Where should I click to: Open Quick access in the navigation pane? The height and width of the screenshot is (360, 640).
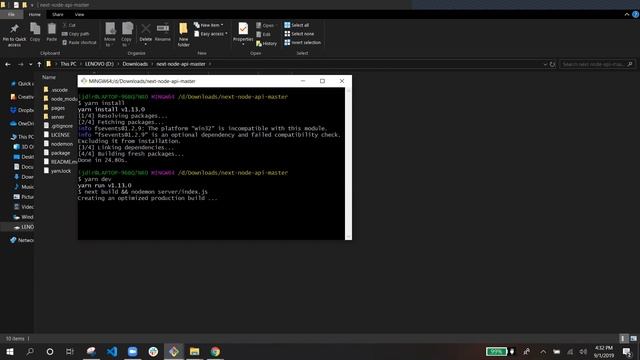coord(22,84)
